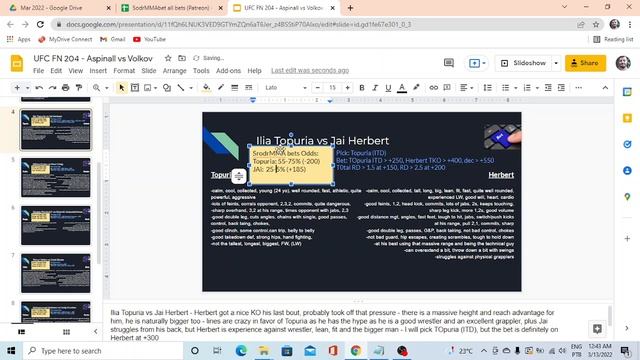Click the Windows Start button
Image resolution: width=640 pixels, height=360 pixels.
tap(11, 351)
